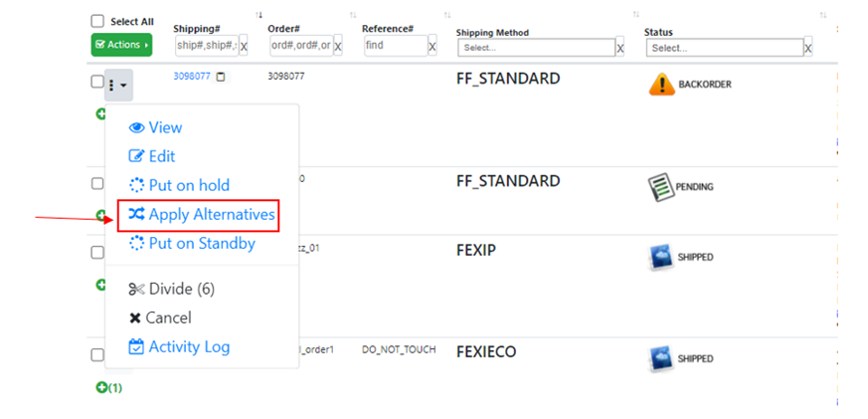This screenshot has height=419, width=868.
Task: Tick the checkbox for order 3098077
Action: 97,84
